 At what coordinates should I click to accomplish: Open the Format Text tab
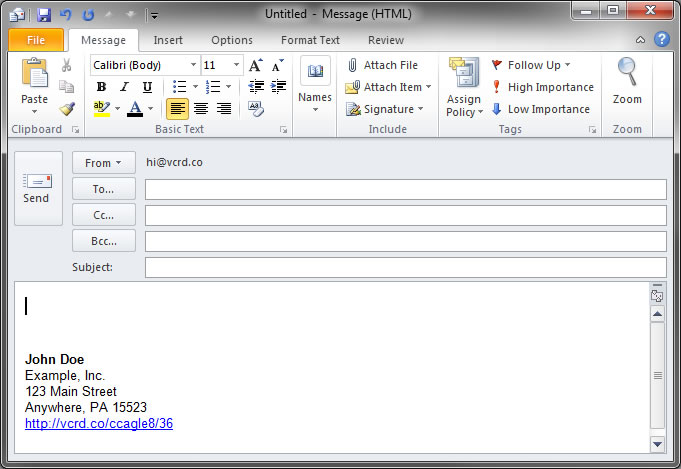310,40
